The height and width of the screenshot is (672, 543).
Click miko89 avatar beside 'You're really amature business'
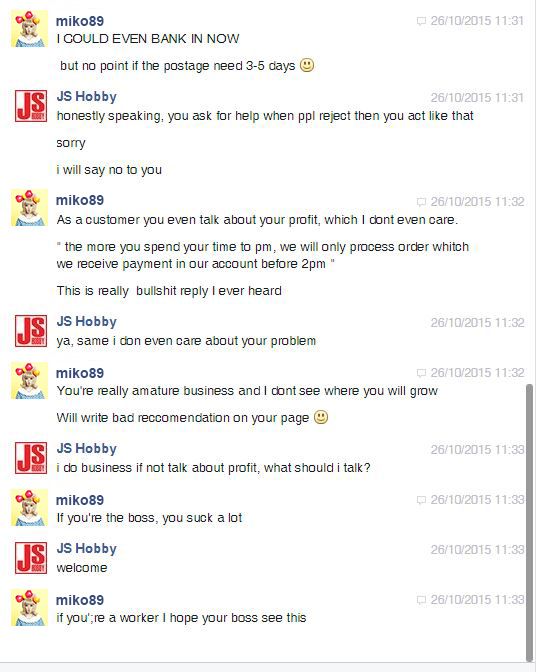tap(29, 381)
